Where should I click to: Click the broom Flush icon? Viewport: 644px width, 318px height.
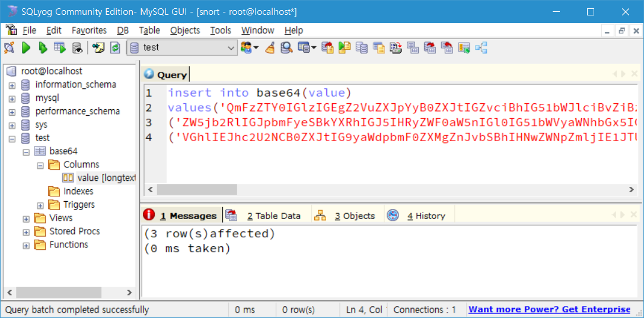click(x=270, y=47)
